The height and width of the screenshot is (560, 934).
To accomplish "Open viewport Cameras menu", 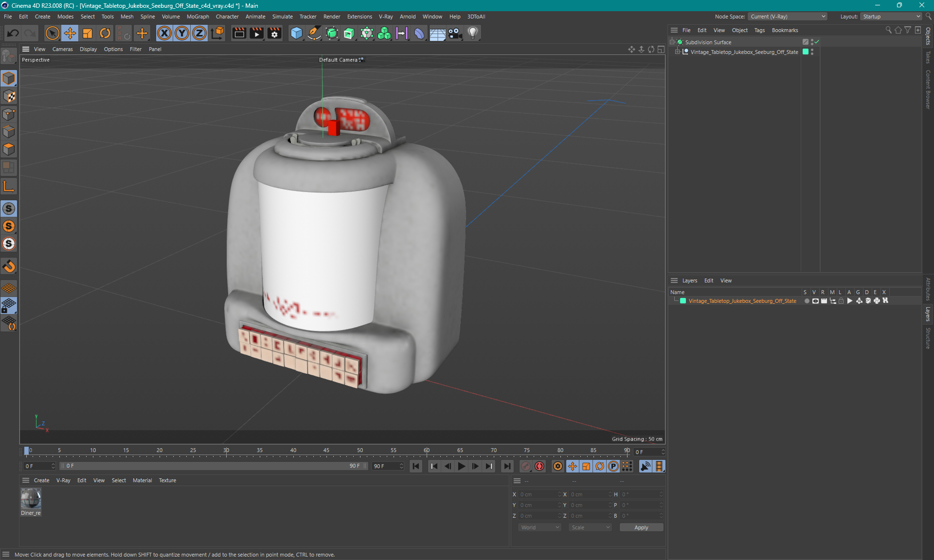I will [x=62, y=49].
